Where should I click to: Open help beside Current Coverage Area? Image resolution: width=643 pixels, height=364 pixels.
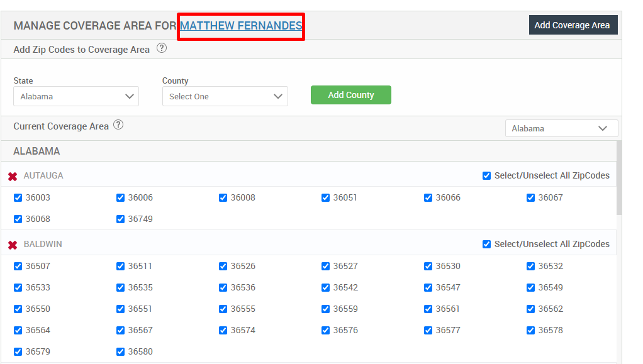[x=118, y=125]
